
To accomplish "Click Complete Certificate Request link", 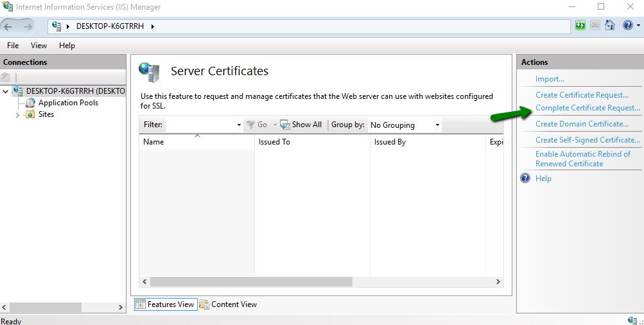I will pos(587,108).
